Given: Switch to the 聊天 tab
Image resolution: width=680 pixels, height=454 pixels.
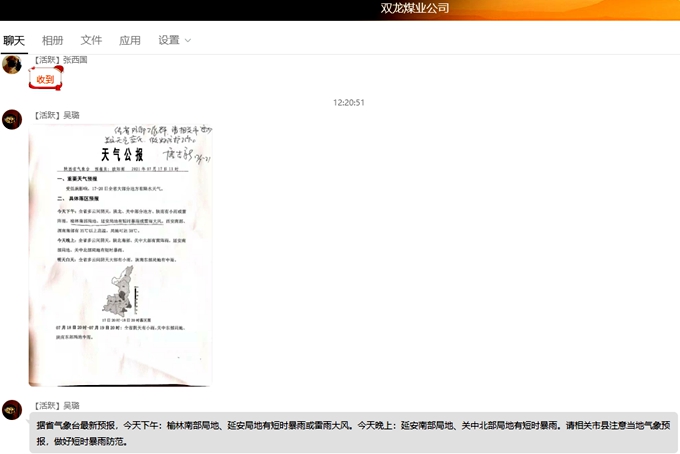Looking at the screenshot, I should [14, 40].
